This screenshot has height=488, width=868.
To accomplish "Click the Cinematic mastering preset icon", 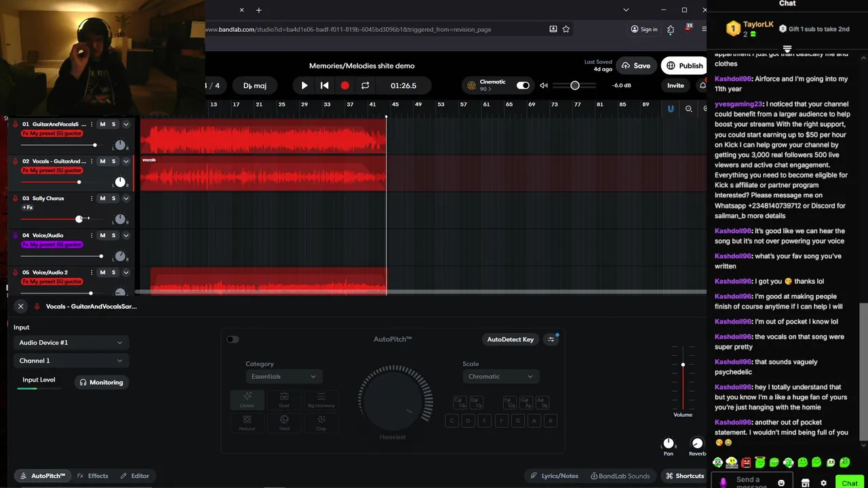I will (x=471, y=85).
